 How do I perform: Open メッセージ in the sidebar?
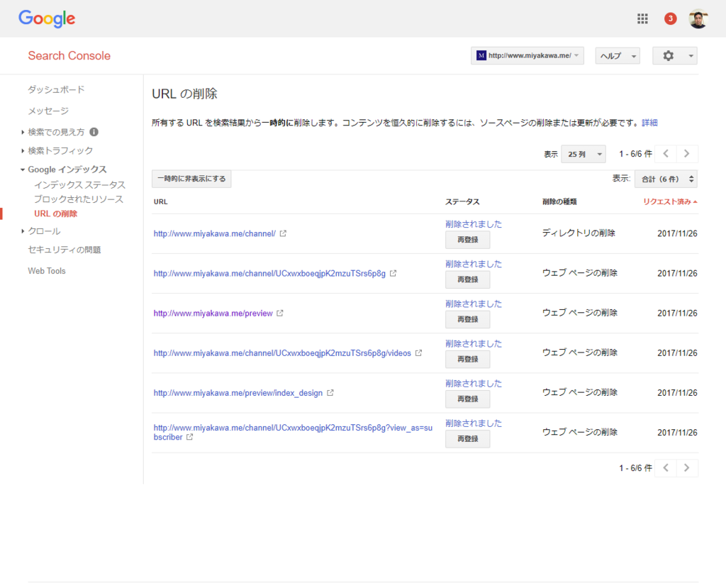click(x=48, y=111)
